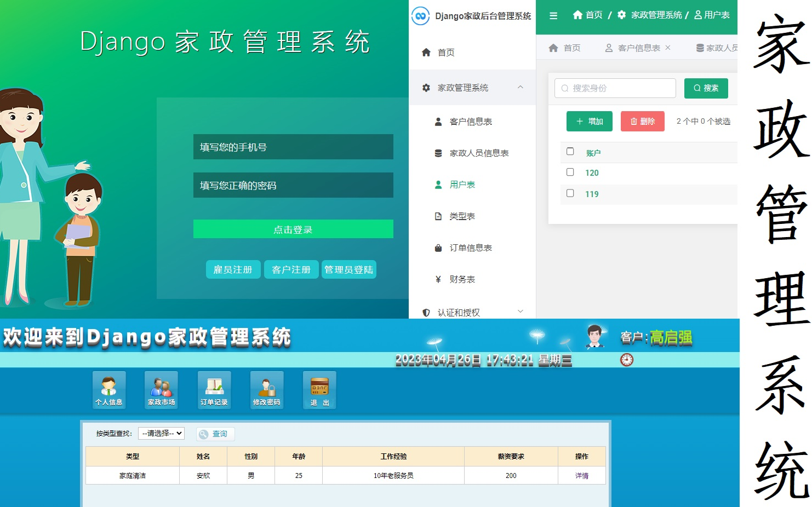The width and height of the screenshot is (812, 507).
Task: Open the 按类型查找 请选择 dropdown
Action: point(161,433)
